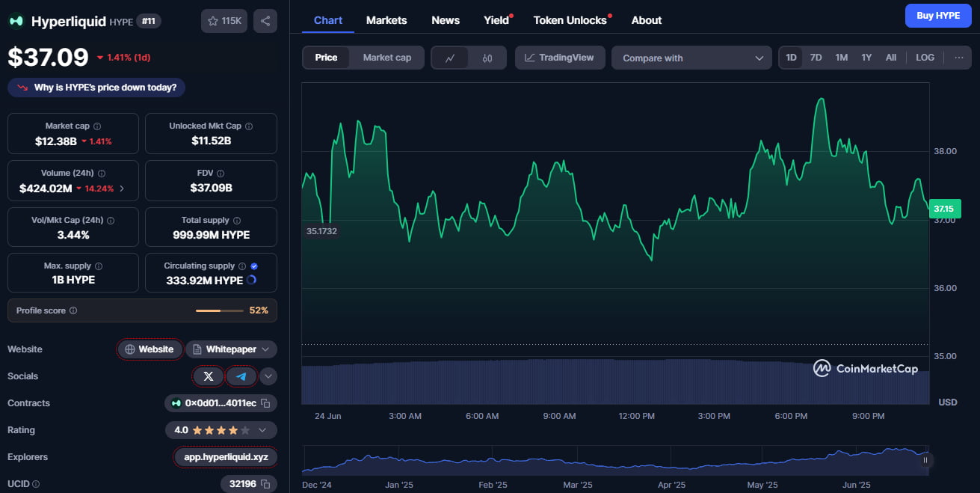Click the Hyperliquid logo icon
This screenshot has width=980, height=493.
16,21
